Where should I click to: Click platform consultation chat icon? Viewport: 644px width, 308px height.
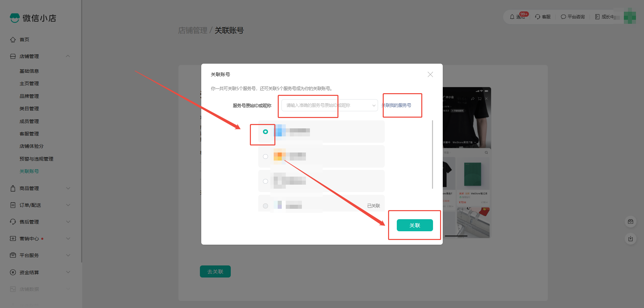(563, 17)
